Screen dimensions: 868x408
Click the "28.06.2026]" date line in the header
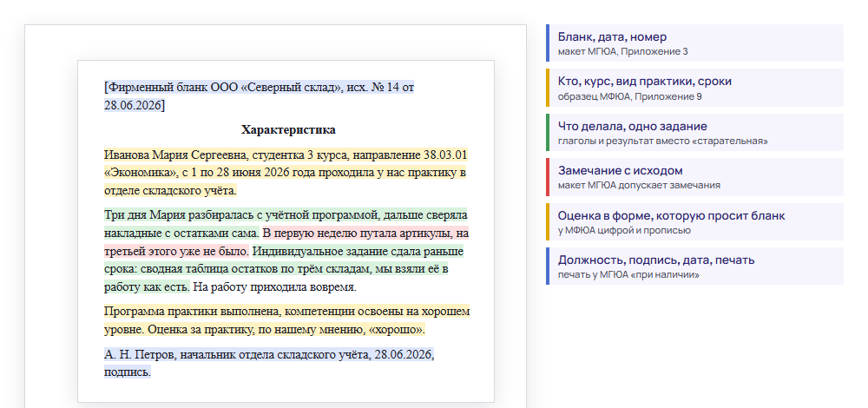[x=135, y=106]
